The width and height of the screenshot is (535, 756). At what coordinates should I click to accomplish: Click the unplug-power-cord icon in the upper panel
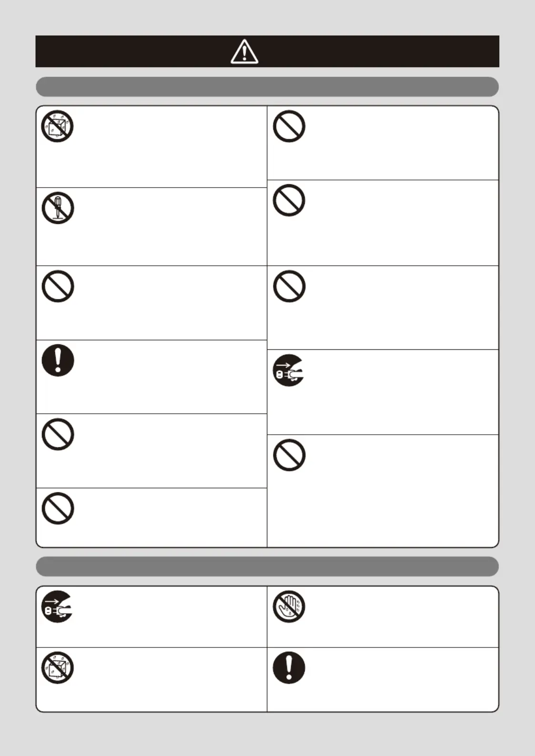click(289, 370)
